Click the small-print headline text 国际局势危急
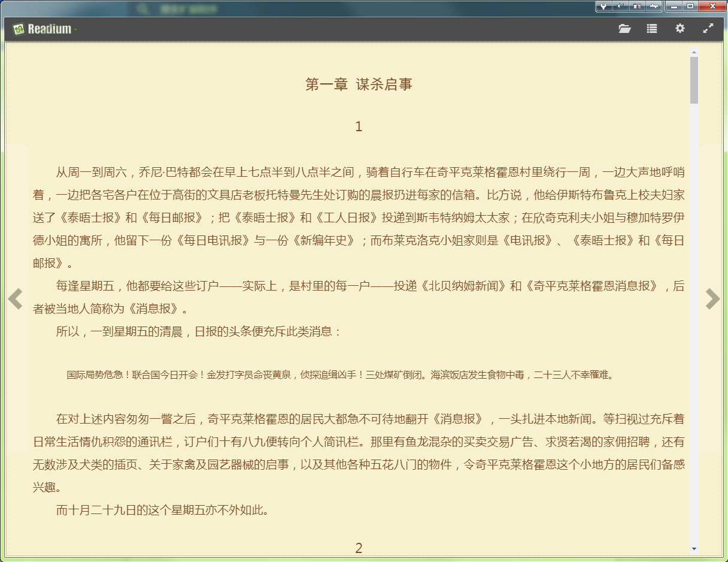The height and width of the screenshot is (562, 728). pyautogui.click(x=340, y=375)
